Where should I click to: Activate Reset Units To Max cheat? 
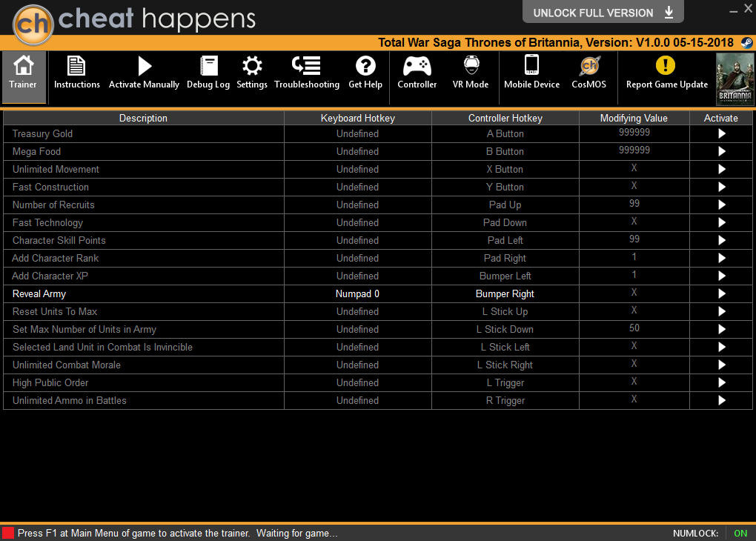coord(721,311)
